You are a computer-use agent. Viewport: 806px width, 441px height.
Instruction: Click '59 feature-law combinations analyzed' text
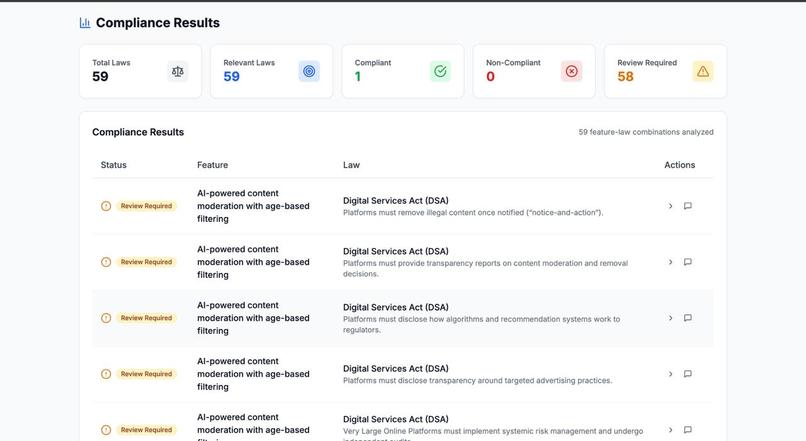(646, 132)
